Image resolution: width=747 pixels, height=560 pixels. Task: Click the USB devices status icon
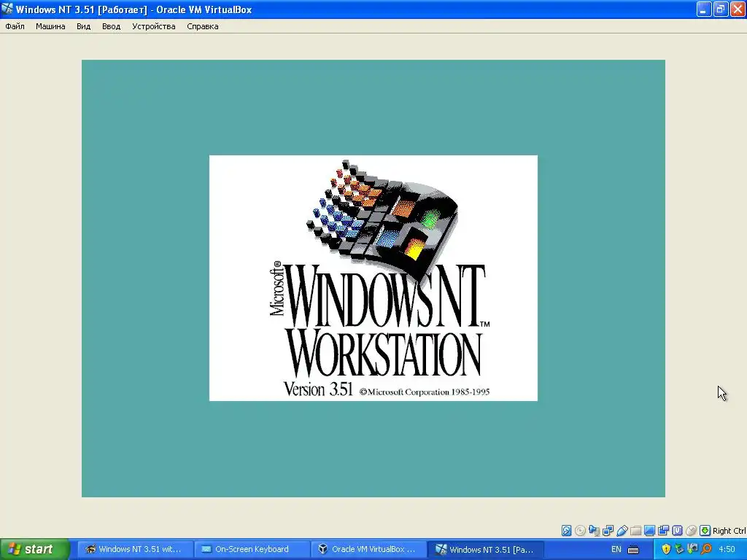pyautogui.click(x=622, y=531)
